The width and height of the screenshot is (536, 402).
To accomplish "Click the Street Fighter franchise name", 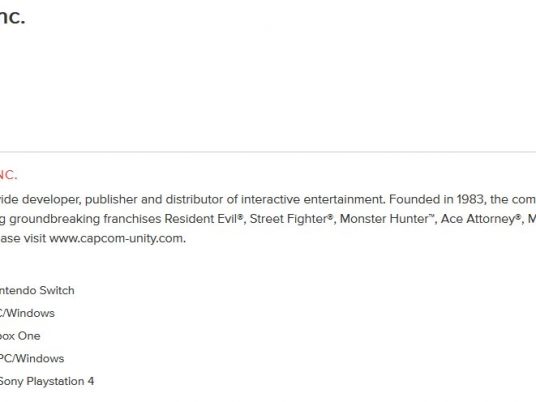I will 289,219.
